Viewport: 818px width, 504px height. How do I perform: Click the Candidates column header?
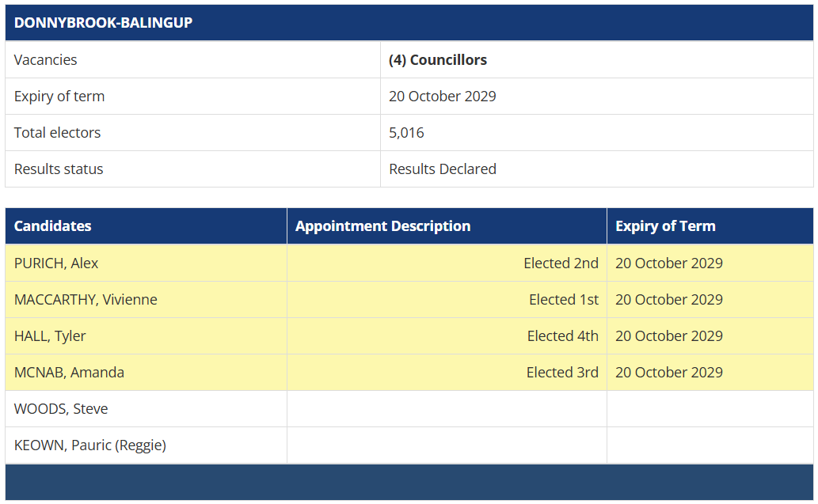(52, 226)
